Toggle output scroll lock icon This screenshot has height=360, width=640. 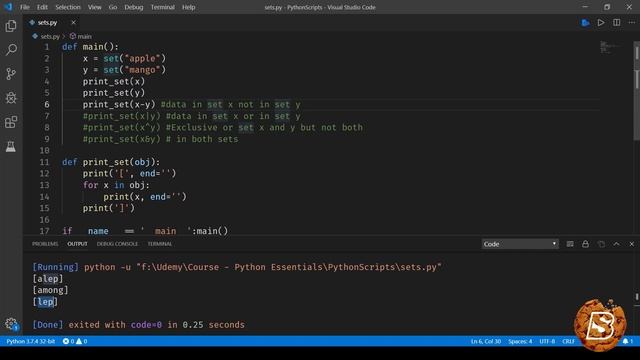(x=585, y=244)
